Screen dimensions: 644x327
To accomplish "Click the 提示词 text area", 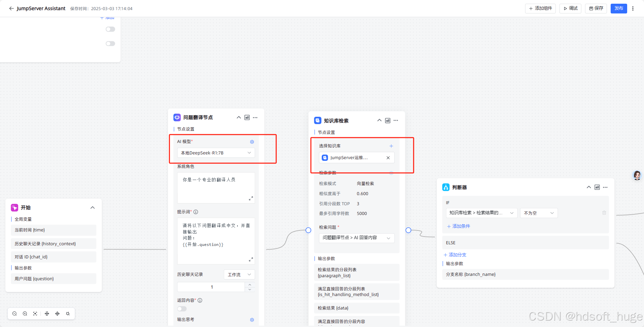I will [x=216, y=241].
